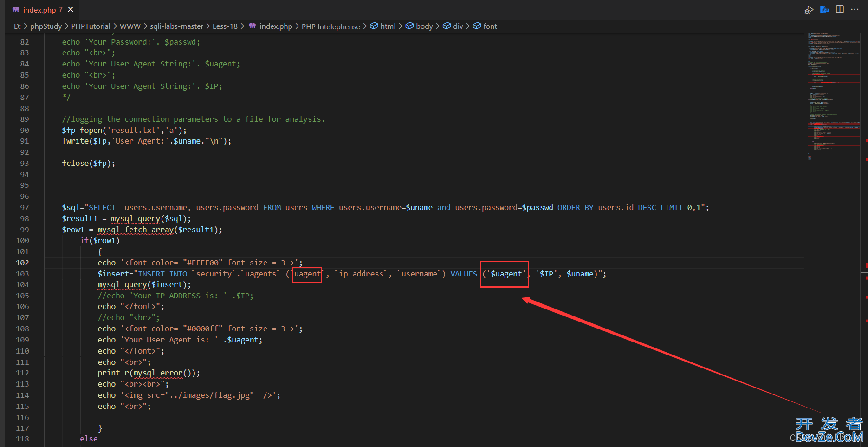
Task: Click '$IP' value on line 103
Action: point(547,274)
